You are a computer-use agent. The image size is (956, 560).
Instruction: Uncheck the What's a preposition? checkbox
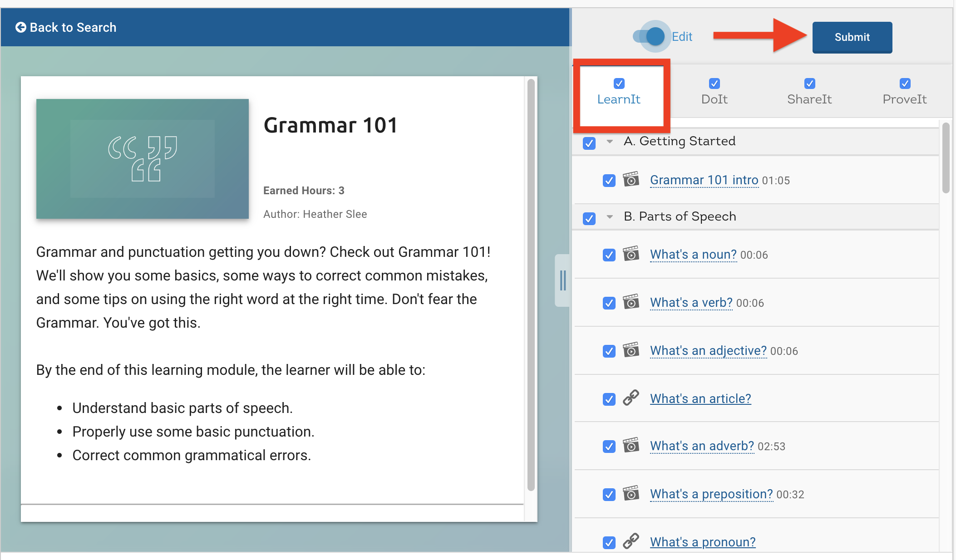609,494
